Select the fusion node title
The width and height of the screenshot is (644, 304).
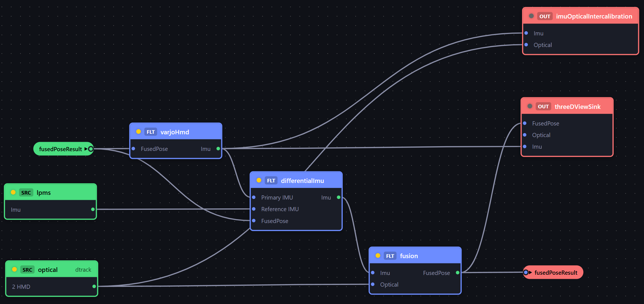pyautogui.click(x=409, y=256)
